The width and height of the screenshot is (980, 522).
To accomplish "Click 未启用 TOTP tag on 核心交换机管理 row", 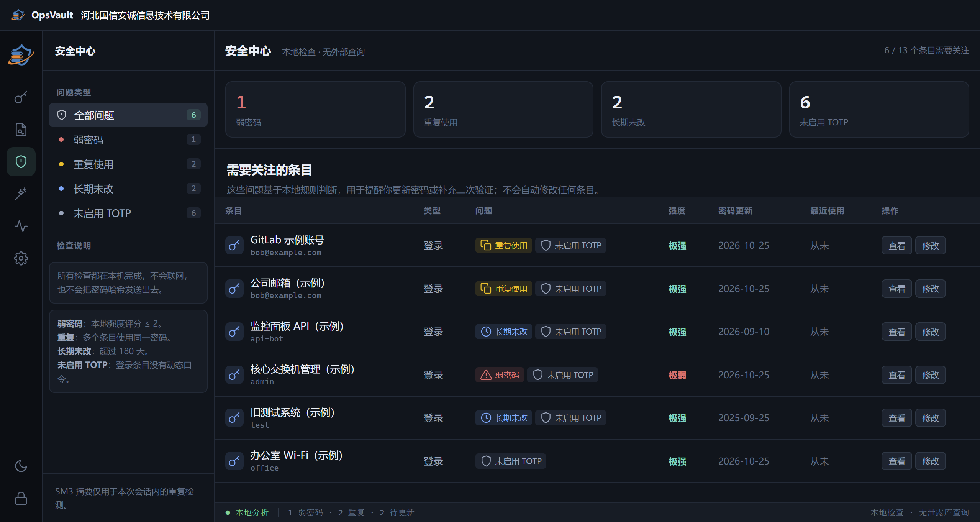I will point(563,375).
